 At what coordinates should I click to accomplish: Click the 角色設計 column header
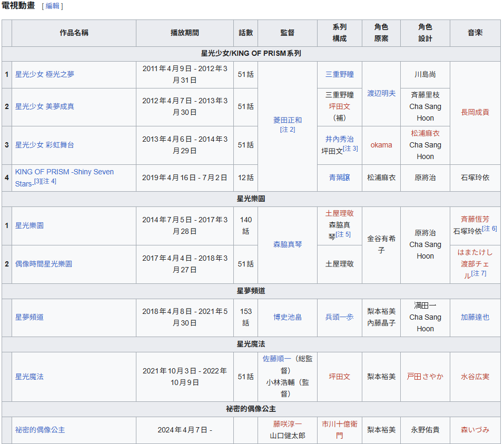pyautogui.click(x=425, y=33)
